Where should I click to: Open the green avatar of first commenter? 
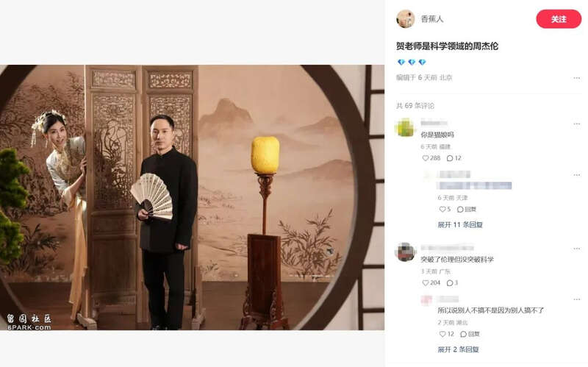(406, 127)
